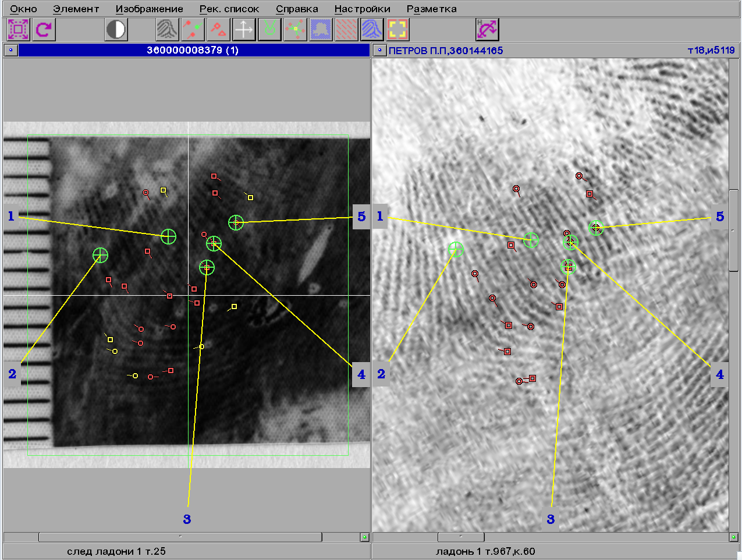Select the gray fingerprint icon
This screenshot has height=560, width=742.
pyautogui.click(x=167, y=29)
